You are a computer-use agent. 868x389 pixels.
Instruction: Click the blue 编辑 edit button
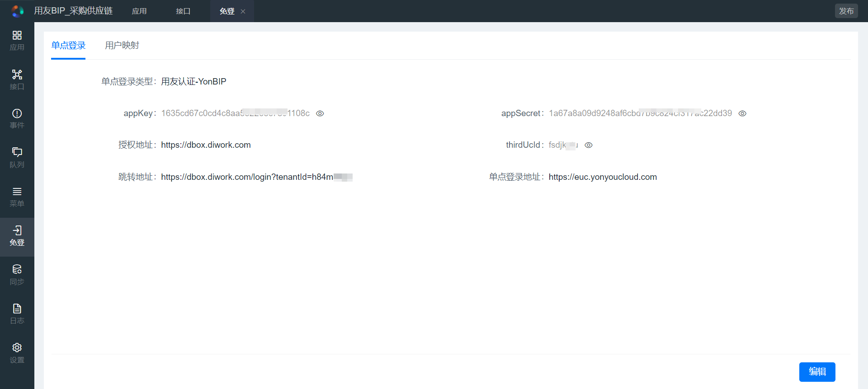[x=817, y=372]
